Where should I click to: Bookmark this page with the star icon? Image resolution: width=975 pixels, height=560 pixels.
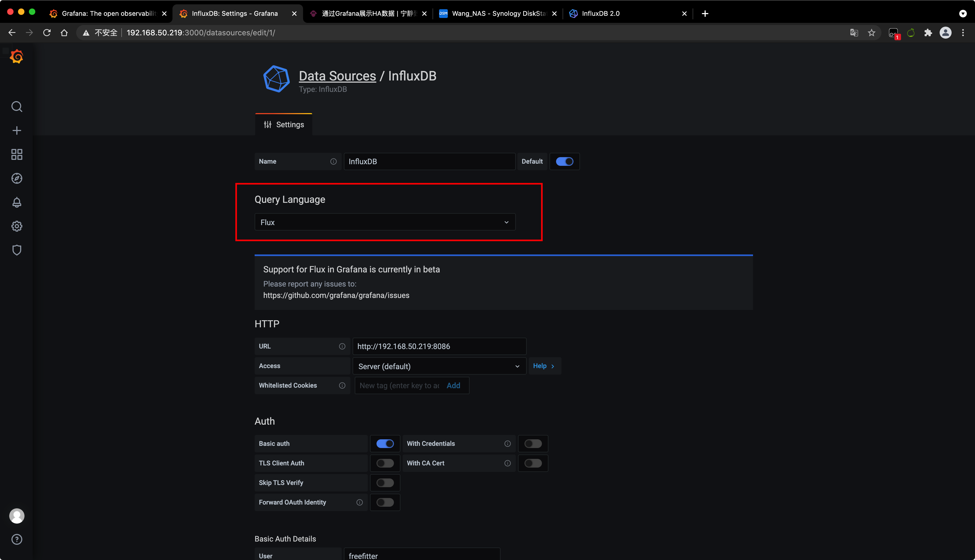(872, 33)
